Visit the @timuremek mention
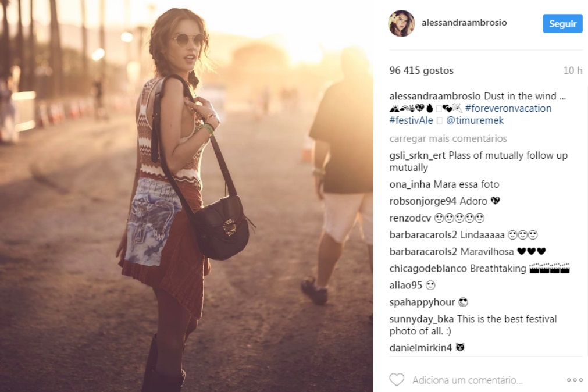The width and height of the screenshot is (588, 392). coord(475,120)
